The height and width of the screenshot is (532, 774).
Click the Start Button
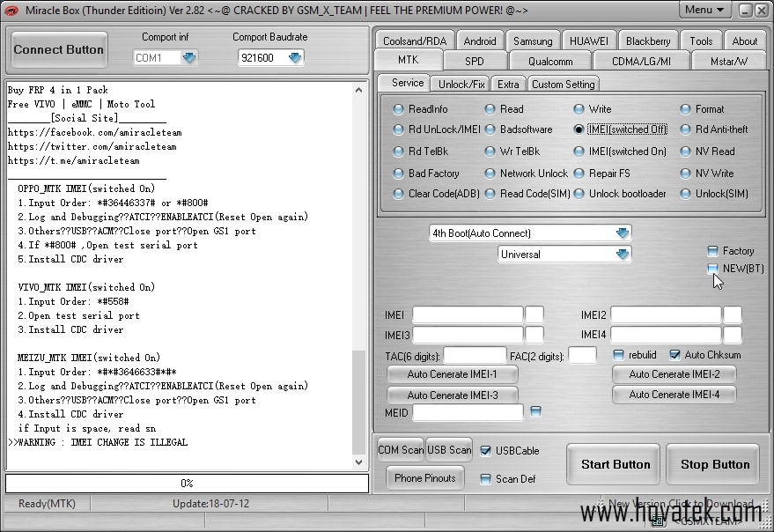(x=615, y=464)
